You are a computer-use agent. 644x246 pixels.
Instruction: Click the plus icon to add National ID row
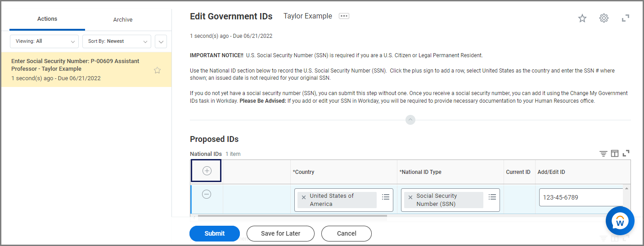[x=207, y=171]
